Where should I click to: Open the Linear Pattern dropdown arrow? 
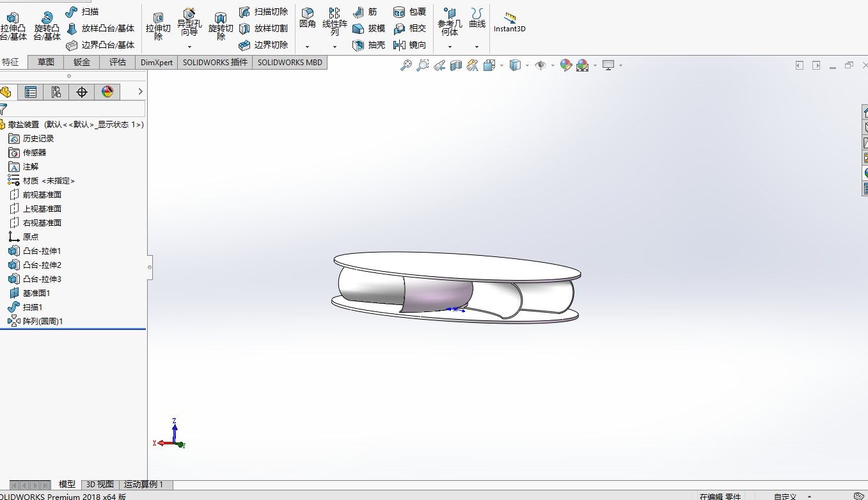tap(335, 47)
